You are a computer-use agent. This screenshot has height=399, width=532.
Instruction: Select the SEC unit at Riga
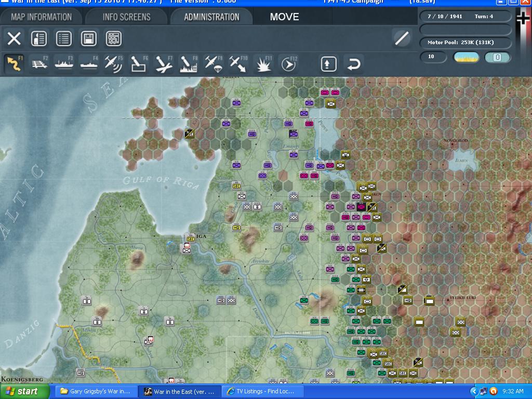pos(190,238)
